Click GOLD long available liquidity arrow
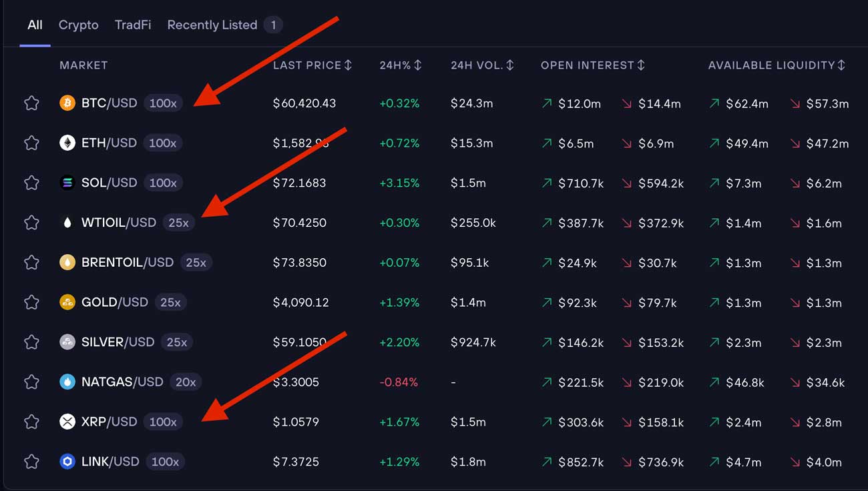 point(715,303)
